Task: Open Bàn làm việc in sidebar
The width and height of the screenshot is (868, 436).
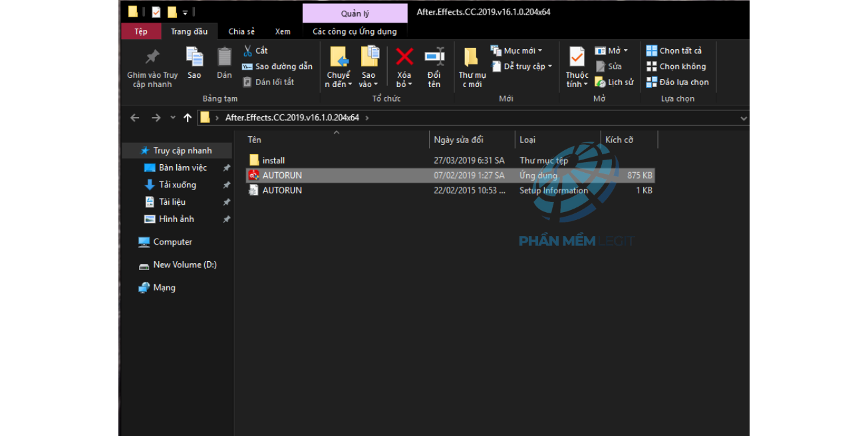Action: pyautogui.click(x=183, y=168)
